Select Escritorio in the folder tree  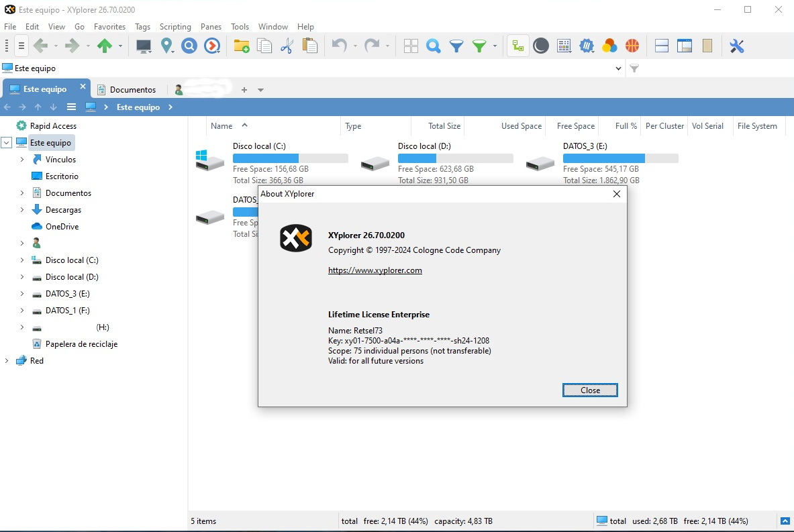[62, 176]
